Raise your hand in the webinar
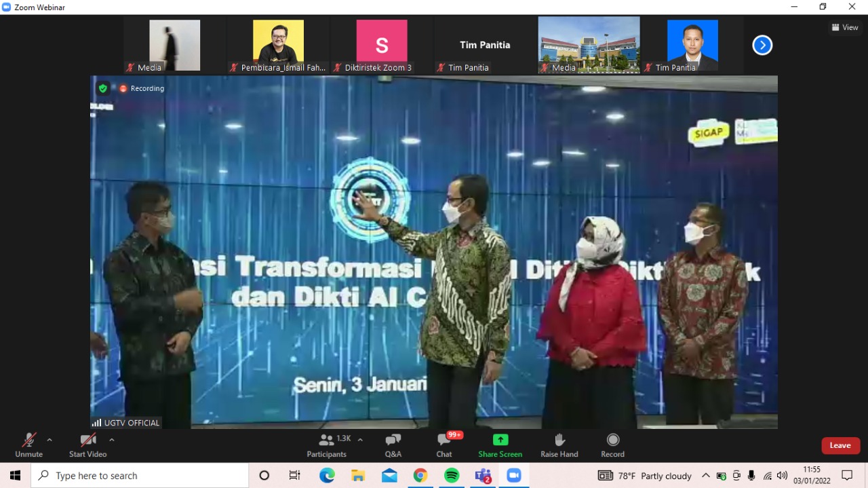The image size is (868, 488). (559, 445)
